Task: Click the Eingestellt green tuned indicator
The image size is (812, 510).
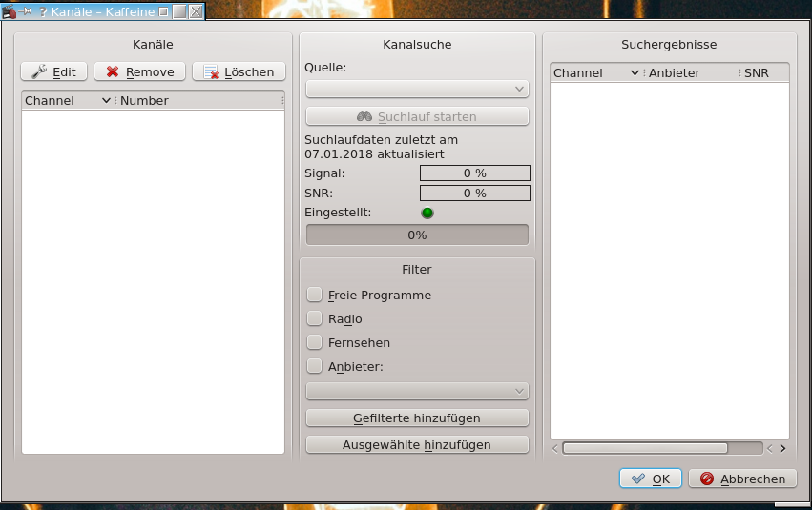Action: click(x=427, y=213)
